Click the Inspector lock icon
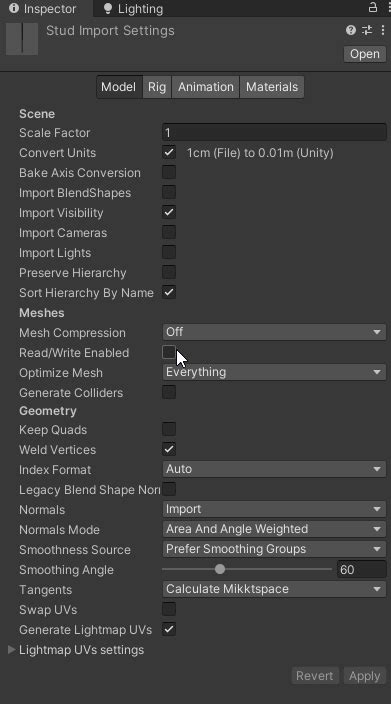The width and height of the screenshot is (391, 704). (x=373, y=7)
